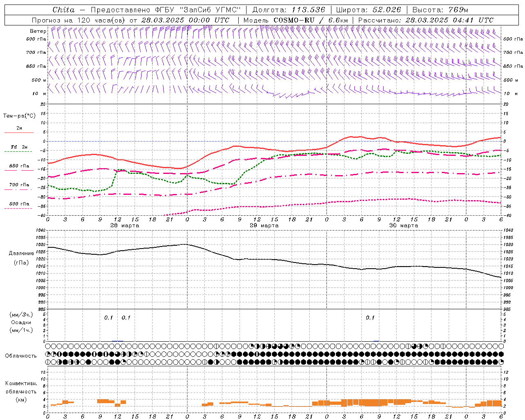Click the "(гПа)" pressure unit label
This screenshot has height=420, width=525.
click(21, 262)
